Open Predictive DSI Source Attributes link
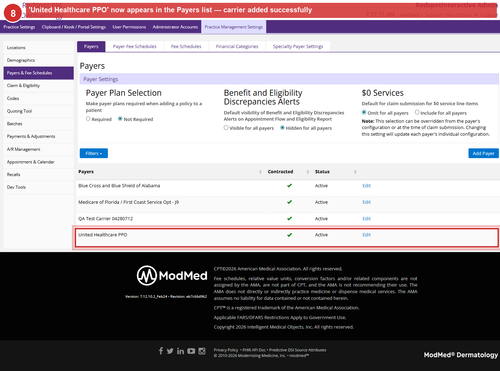The image size is (500, 371). tap(298, 350)
